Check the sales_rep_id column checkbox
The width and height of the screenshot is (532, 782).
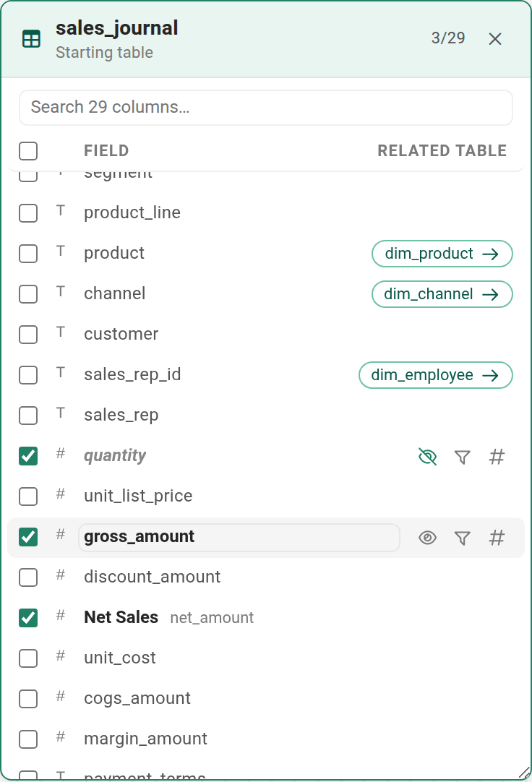coord(28,374)
